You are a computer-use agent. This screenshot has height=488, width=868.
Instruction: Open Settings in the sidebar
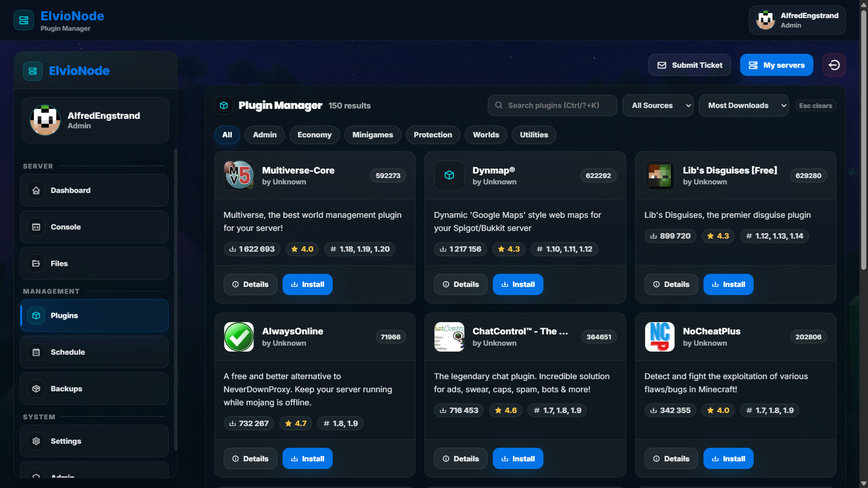click(x=94, y=441)
